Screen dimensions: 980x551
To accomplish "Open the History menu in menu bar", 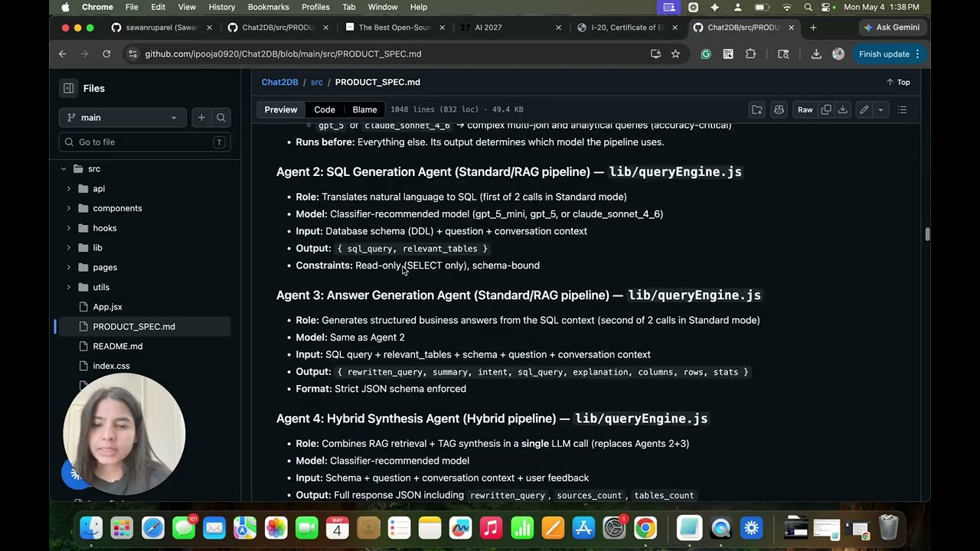I will point(222,7).
